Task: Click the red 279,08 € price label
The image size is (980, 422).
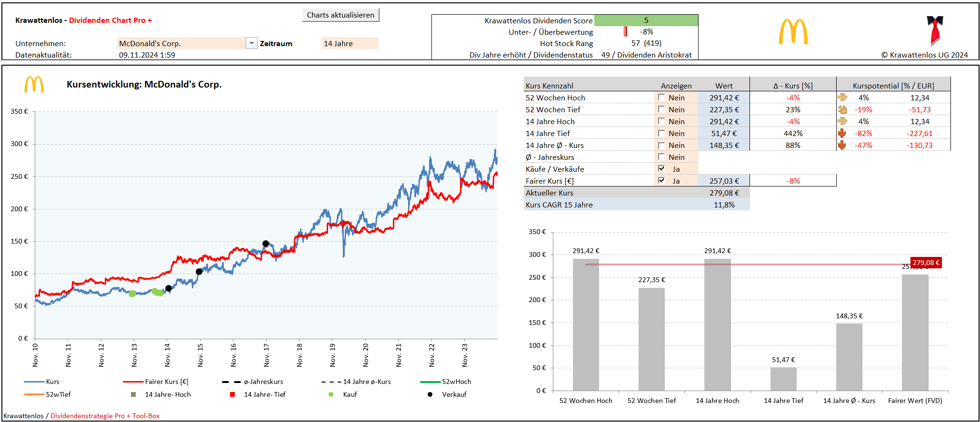Action: 926,263
